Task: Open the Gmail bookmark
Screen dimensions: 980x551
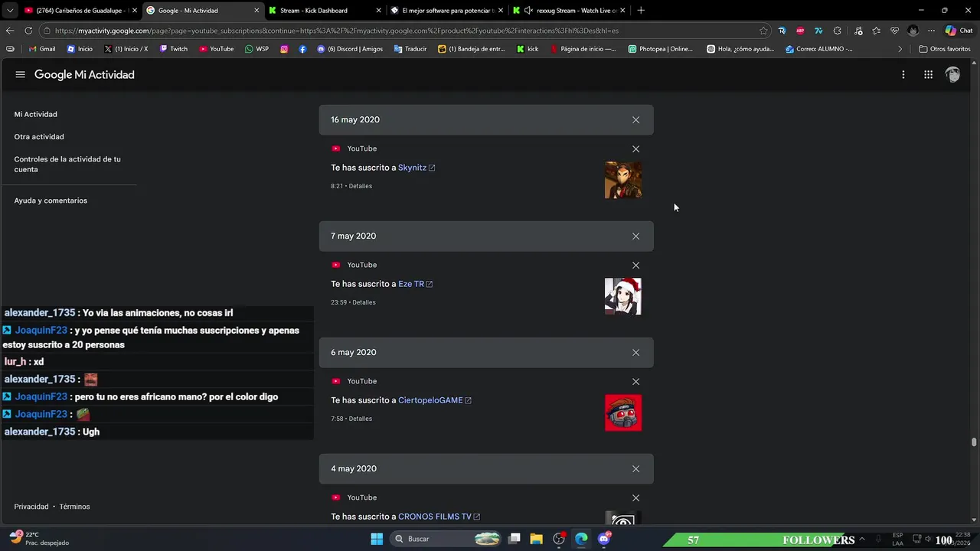Action: 42,49
